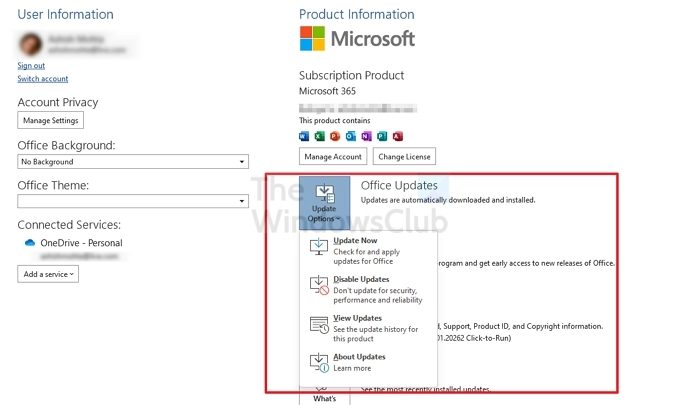Click the Microsoft logo
700x405 pixels.
tap(357, 38)
